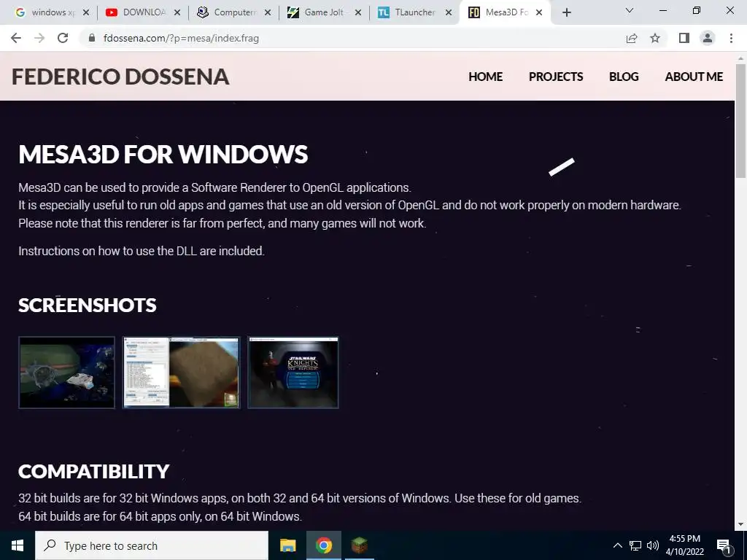
Task: Click the FEDERICO DOSSENA site title
Action: point(120,77)
